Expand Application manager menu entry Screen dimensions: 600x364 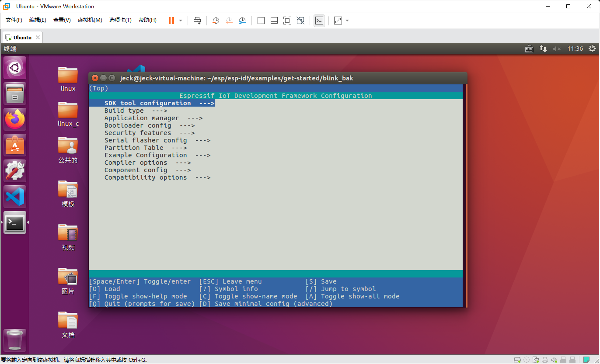tap(153, 118)
